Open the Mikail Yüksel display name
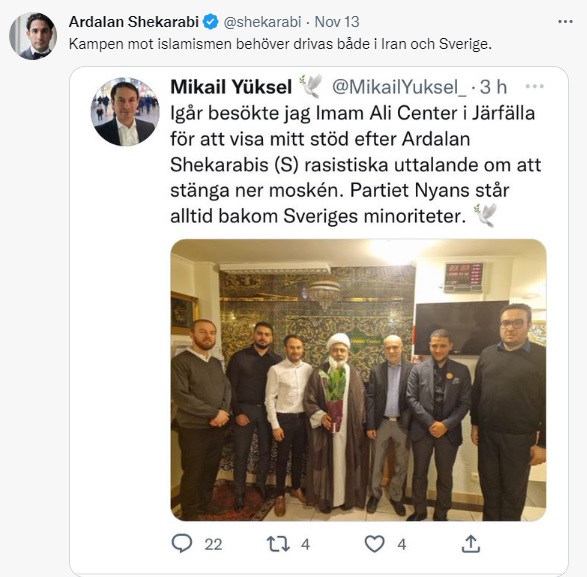The height and width of the screenshot is (577, 587). pos(231,87)
